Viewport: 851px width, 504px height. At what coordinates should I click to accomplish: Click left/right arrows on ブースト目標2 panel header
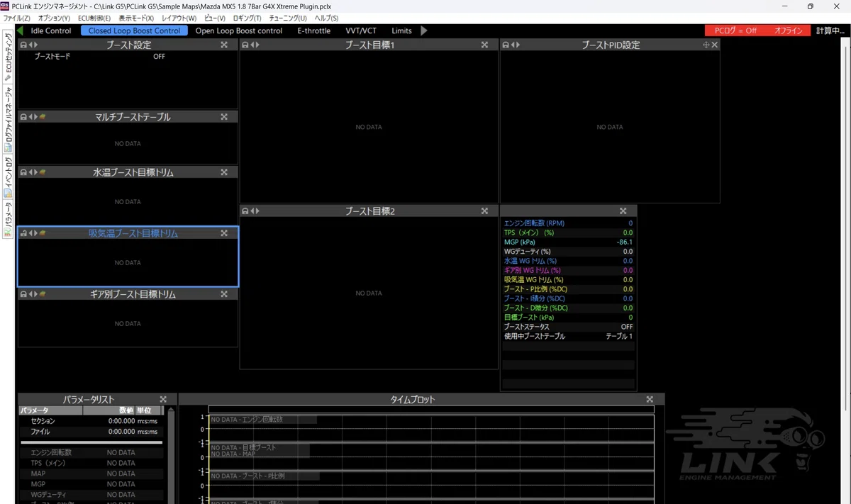(255, 211)
